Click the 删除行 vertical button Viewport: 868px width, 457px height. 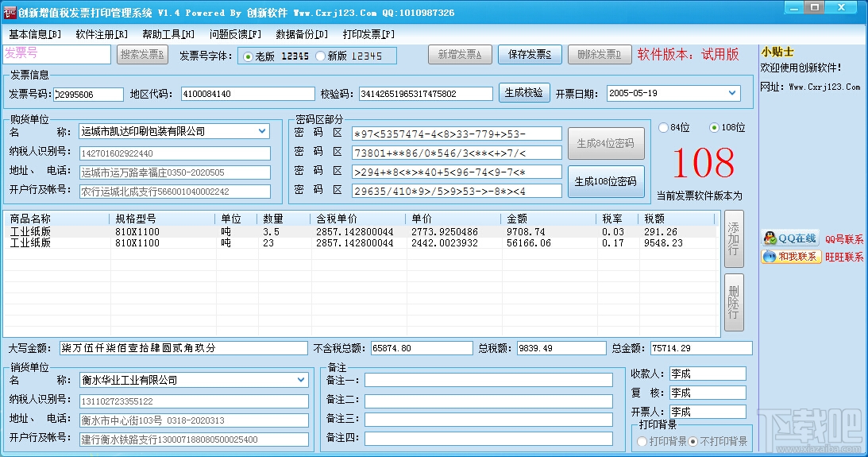pyautogui.click(x=734, y=303)
